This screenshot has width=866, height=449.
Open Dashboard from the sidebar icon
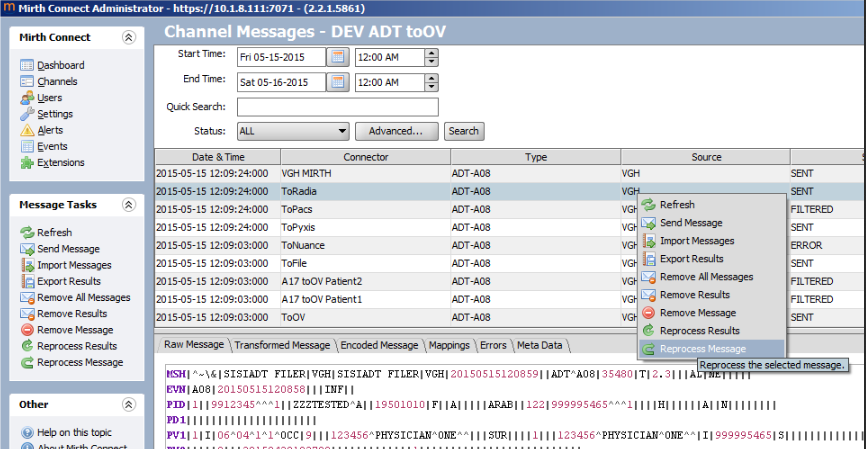27,65
